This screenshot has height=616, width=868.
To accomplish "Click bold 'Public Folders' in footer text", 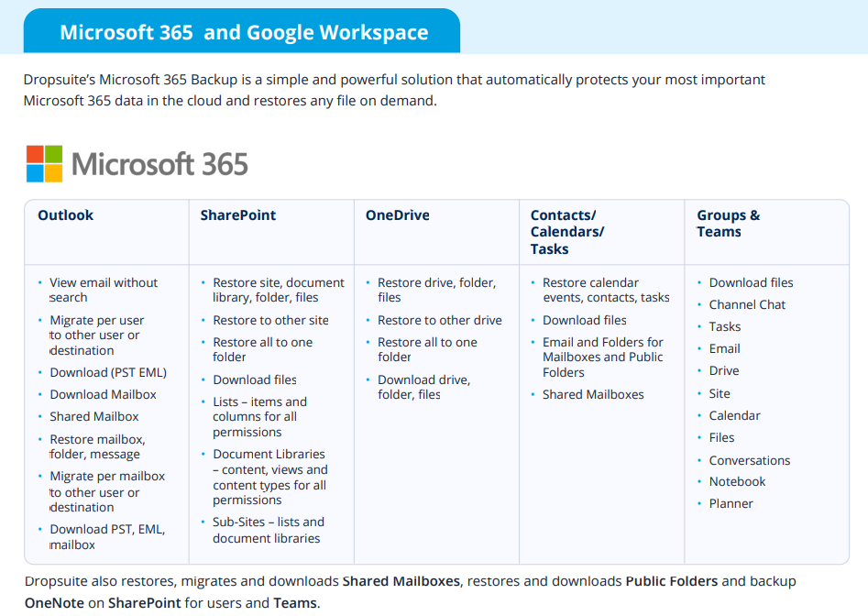I will (x=672, y=581).
